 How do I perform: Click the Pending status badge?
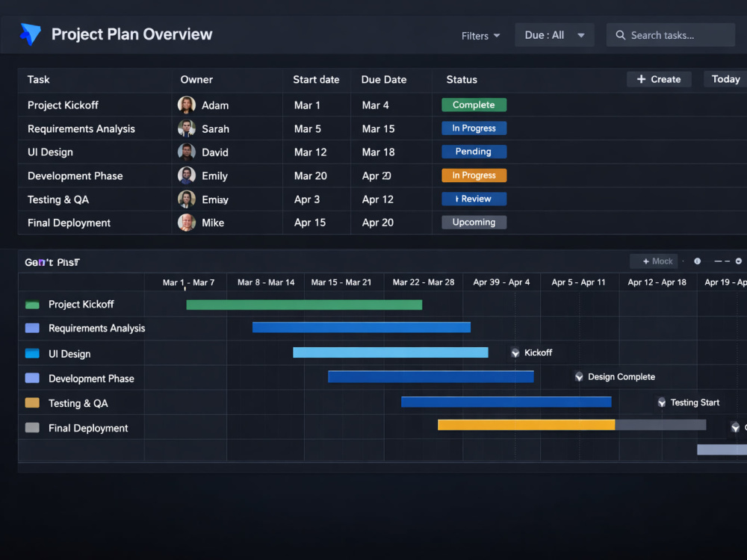point(474,152)
